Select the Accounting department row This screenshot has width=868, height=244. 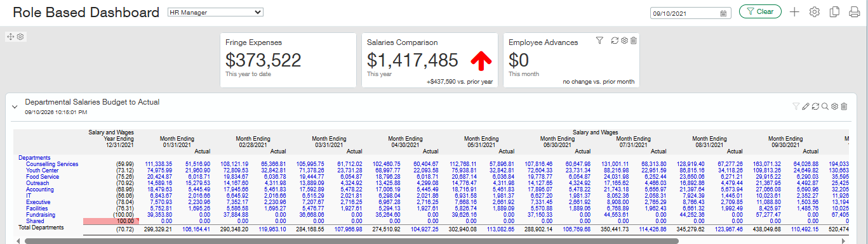(x=40, y=189)
